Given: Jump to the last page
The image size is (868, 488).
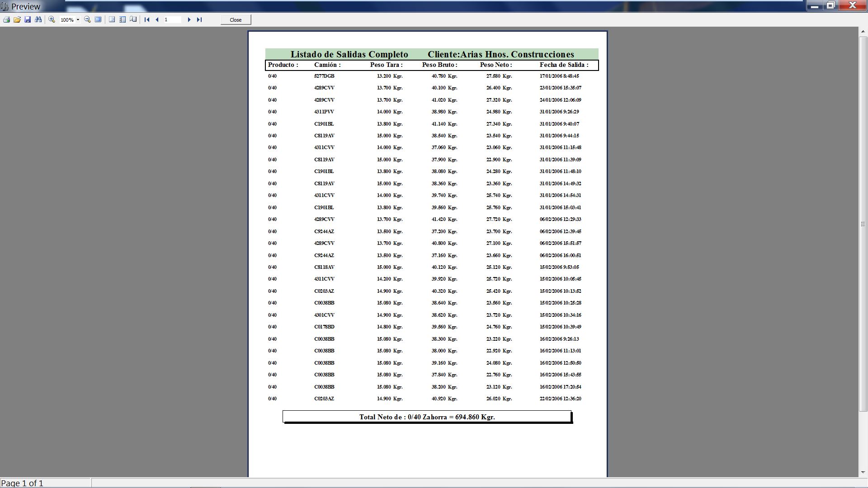Looking at the screenshot, I should [x=199, y=20].
